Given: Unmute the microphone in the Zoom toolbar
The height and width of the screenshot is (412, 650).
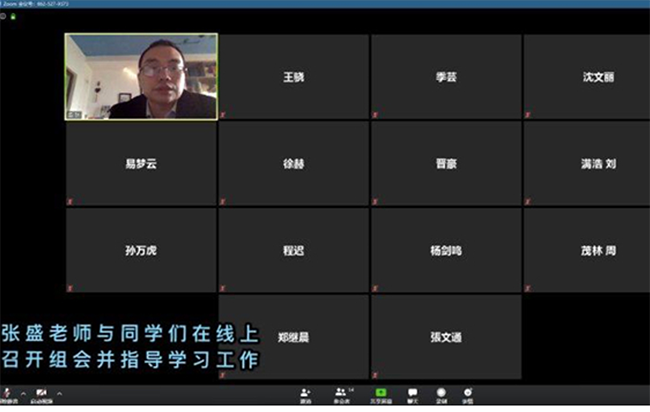Looking at the screenshot, I should (x=6, y=393).
